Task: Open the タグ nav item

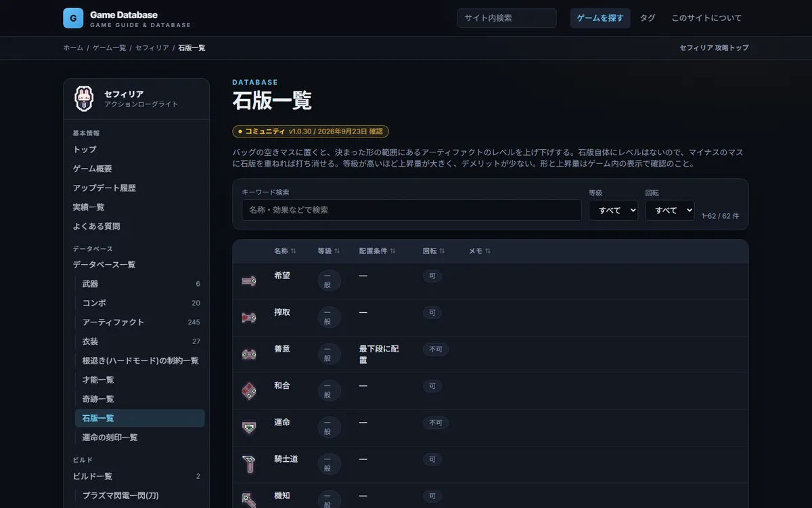Action: [648, 18]
